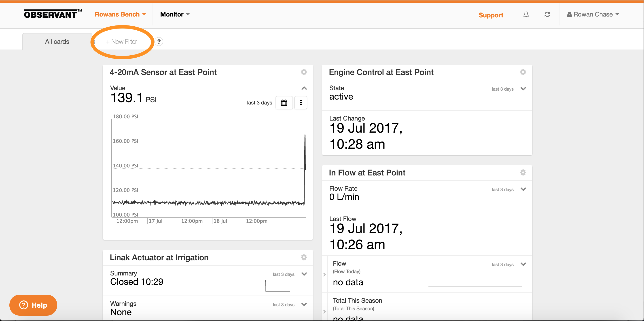
Task: Collapse the Value chart section
Action: pyautogui.click(x=304, y=88)
